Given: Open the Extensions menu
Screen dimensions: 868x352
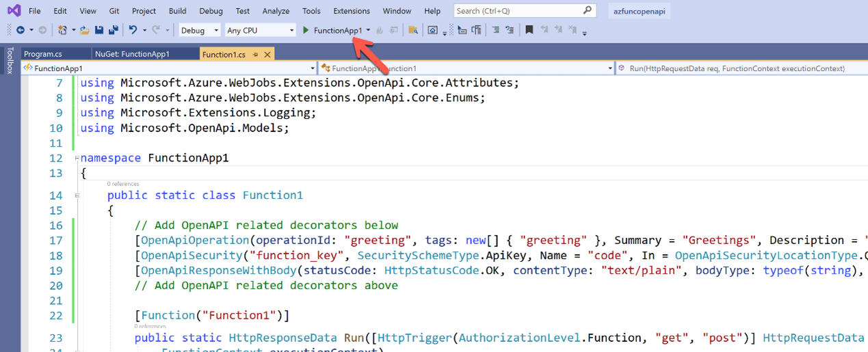Looking at the screenshot, I should click(352, 11).
